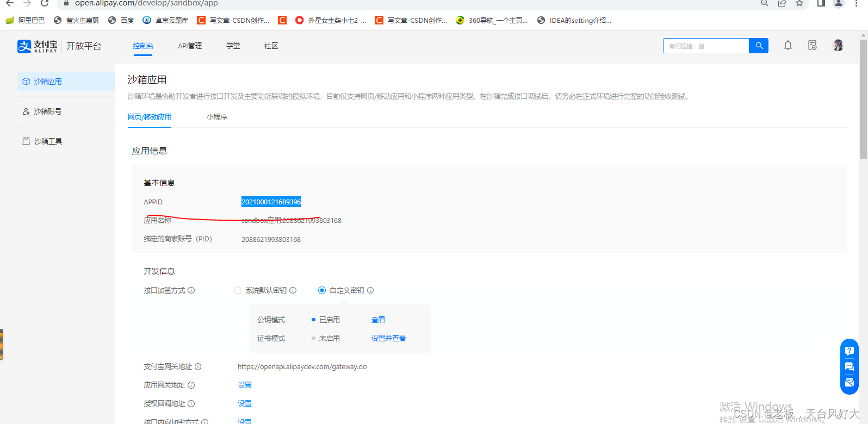868x424 pixels.
Task: Select 沙箱账号 in the sidebar
Action: point(66,111)
